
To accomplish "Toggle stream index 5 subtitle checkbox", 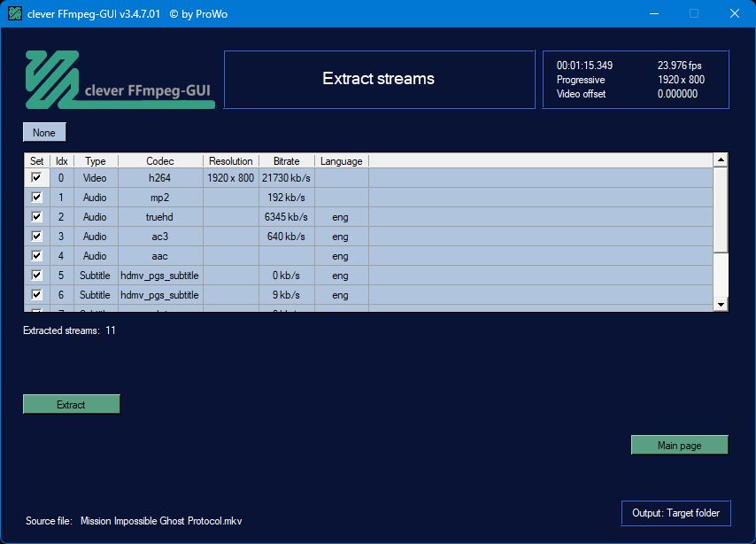I will pos(36,275).
